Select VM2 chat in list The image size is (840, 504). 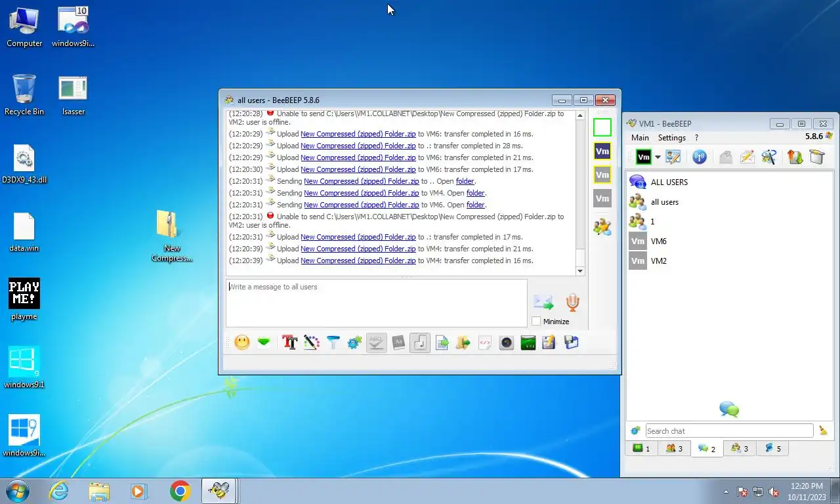[730, 261]
